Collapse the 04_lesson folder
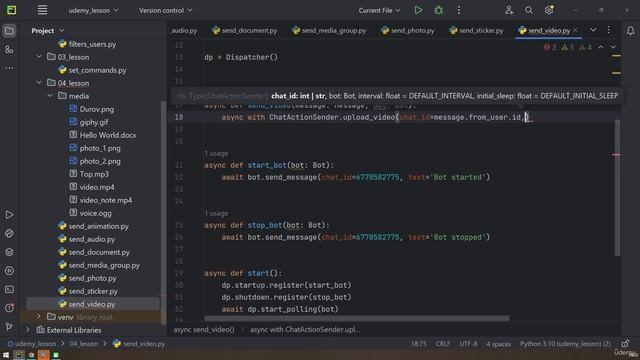 [39, 83]
